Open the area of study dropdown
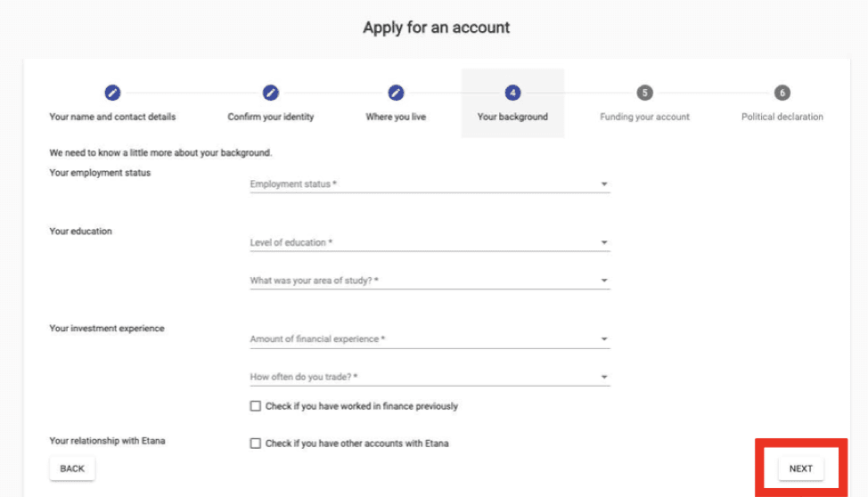 pos(430,280)
